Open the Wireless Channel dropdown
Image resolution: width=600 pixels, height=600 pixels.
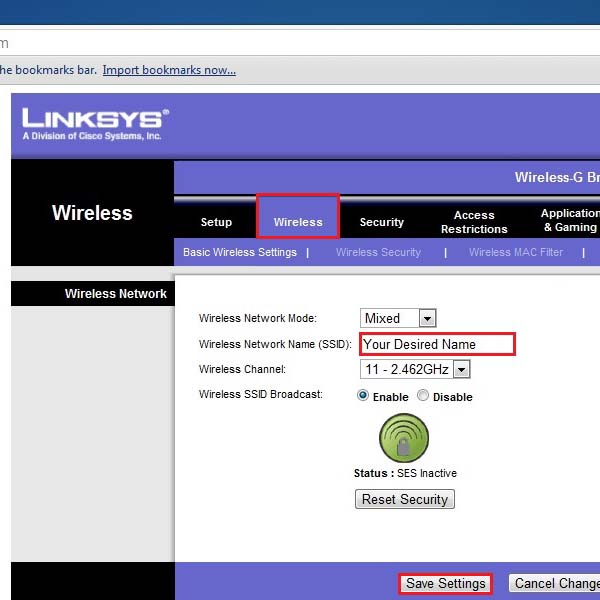click(x=415, y=369)
